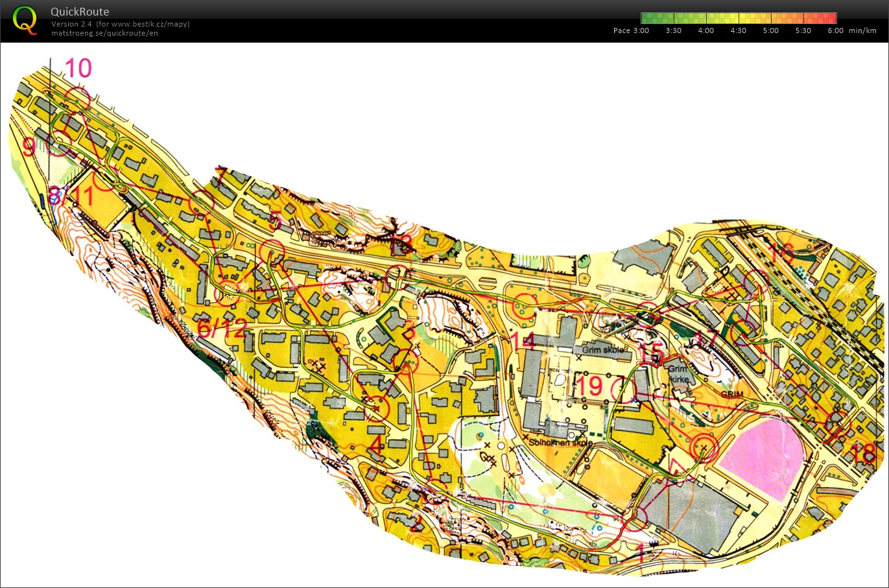
Task: Click control number 10 on the map
Action: (78, 68)
